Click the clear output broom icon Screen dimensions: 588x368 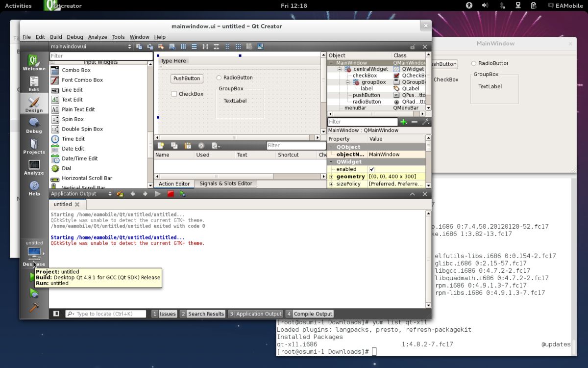[x=120, y=194]
